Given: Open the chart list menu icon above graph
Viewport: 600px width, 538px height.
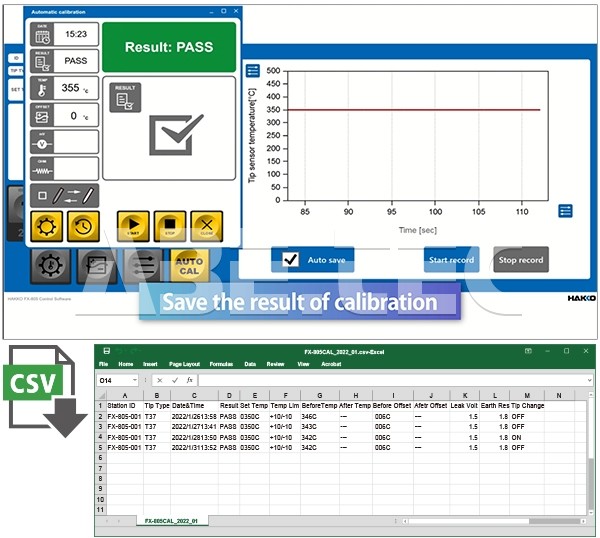Looking at the screenshot, I should 253,71.
